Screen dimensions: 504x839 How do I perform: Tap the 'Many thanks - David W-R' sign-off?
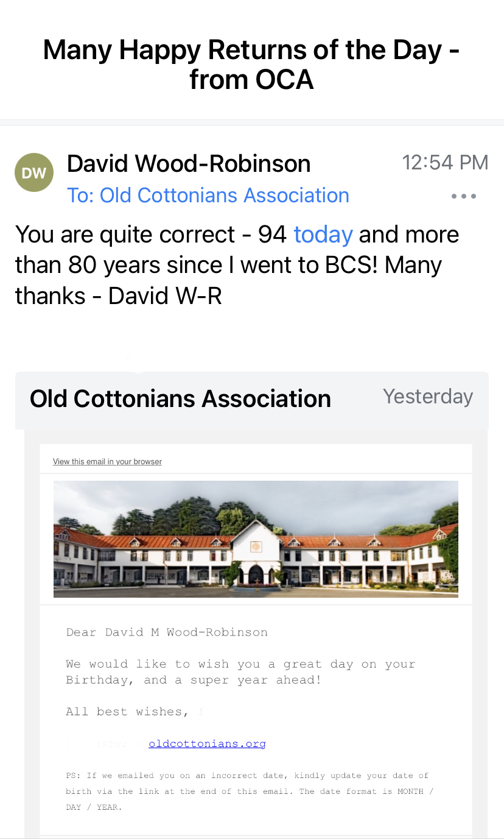[x=119, y=296]
